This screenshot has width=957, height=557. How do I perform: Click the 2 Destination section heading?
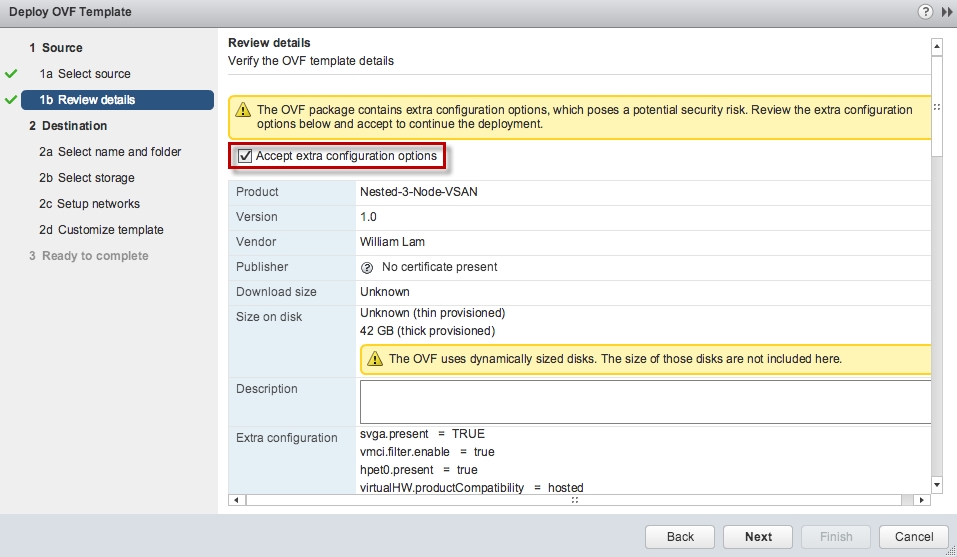pyautogui.click(x=68, y=126)
